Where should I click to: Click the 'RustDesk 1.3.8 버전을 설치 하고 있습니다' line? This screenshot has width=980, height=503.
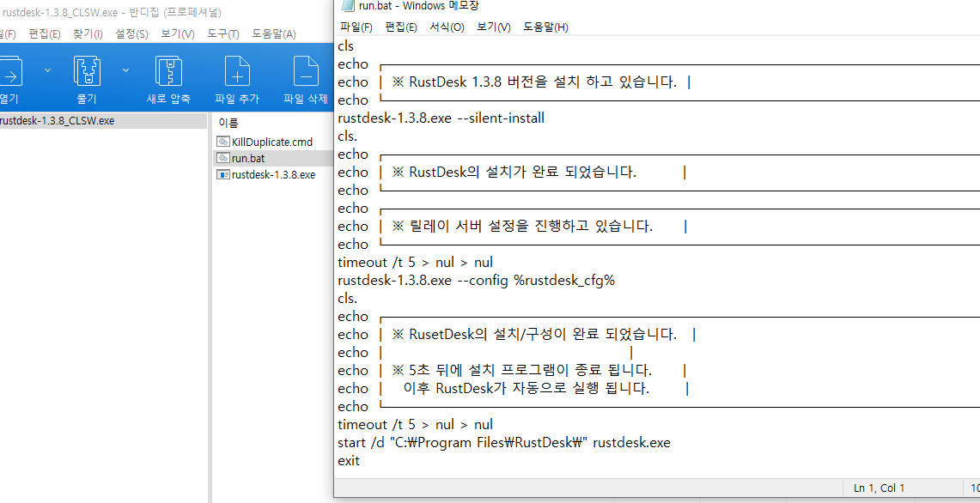point(534,82)
